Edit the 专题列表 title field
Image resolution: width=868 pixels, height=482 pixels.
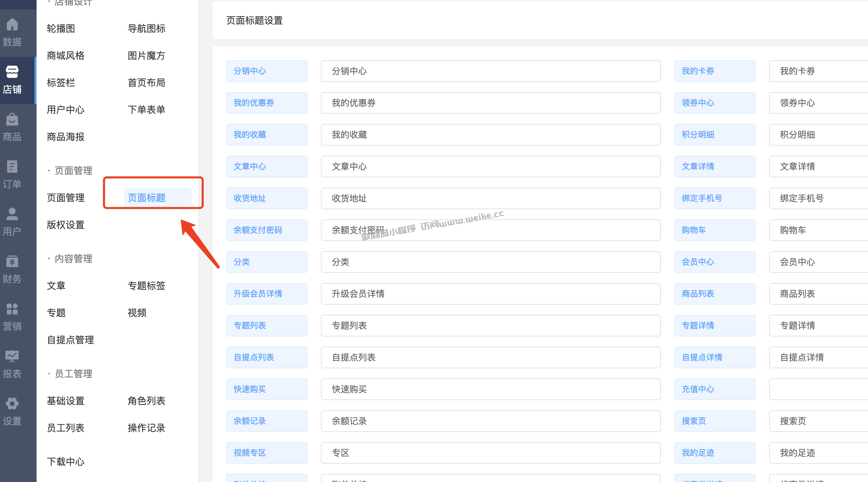click(491, 326)
